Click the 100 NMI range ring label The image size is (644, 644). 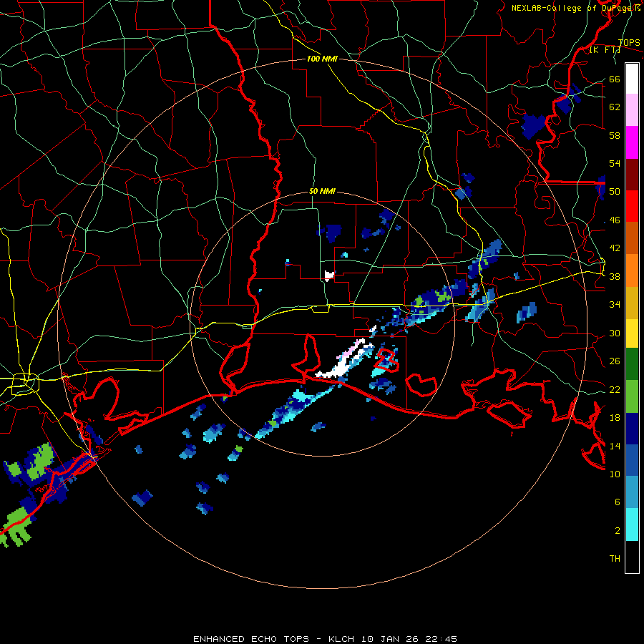322,59
